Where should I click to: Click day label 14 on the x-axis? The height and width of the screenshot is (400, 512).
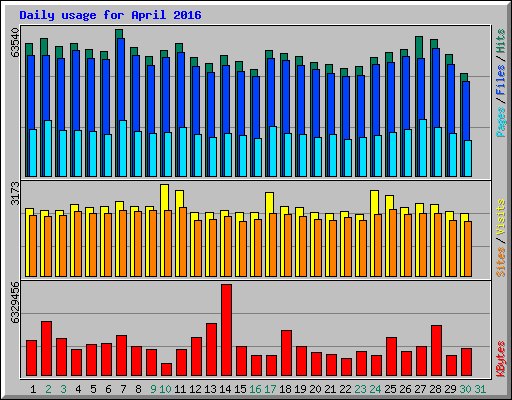225,389
